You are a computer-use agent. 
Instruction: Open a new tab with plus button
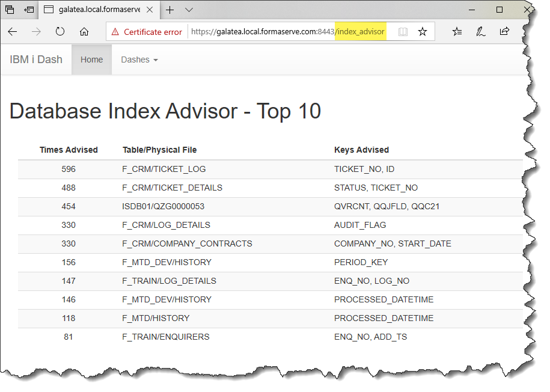click(170, 10)
